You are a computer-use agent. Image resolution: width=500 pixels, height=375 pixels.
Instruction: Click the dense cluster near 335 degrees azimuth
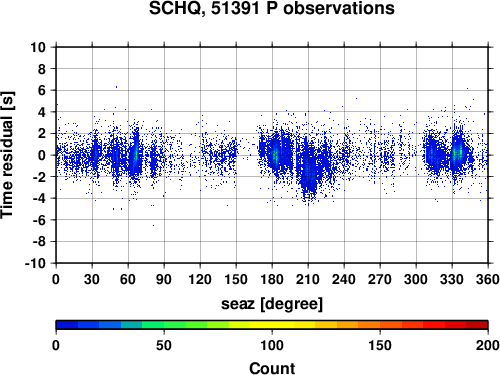(458, 153)
